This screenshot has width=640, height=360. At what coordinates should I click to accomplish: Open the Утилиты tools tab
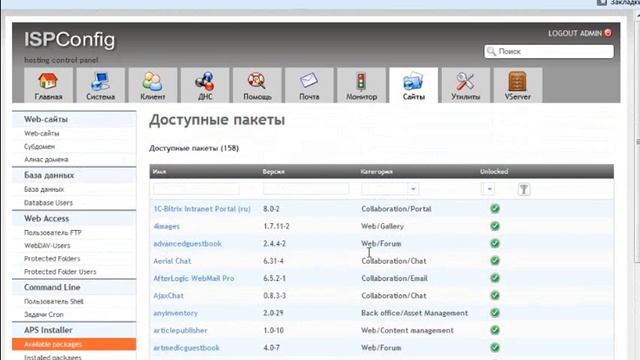466,85
